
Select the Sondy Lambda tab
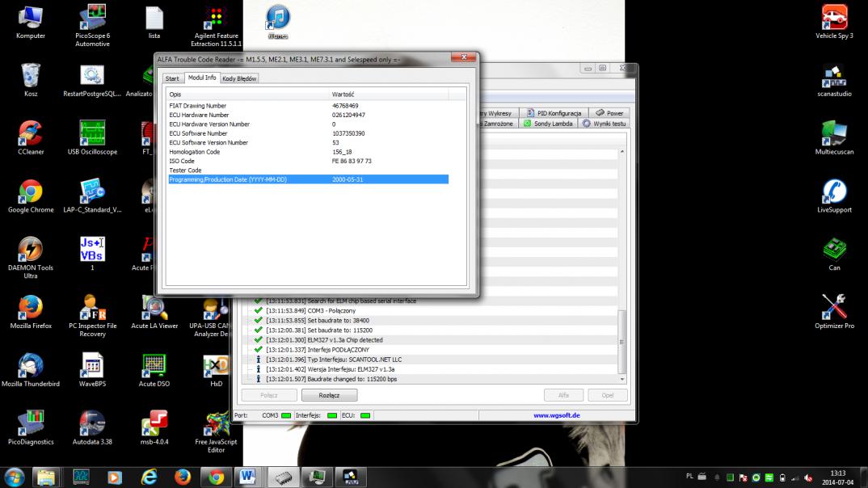548,124
